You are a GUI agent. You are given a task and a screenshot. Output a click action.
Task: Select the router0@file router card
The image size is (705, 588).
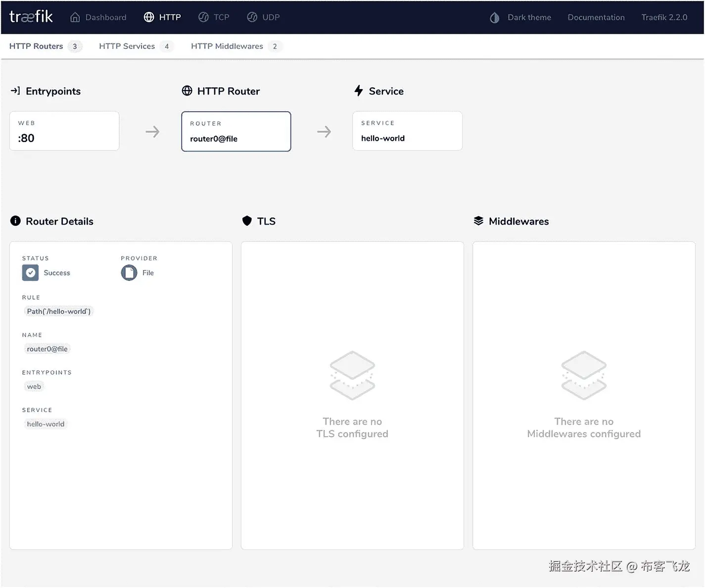pos(236,132)
